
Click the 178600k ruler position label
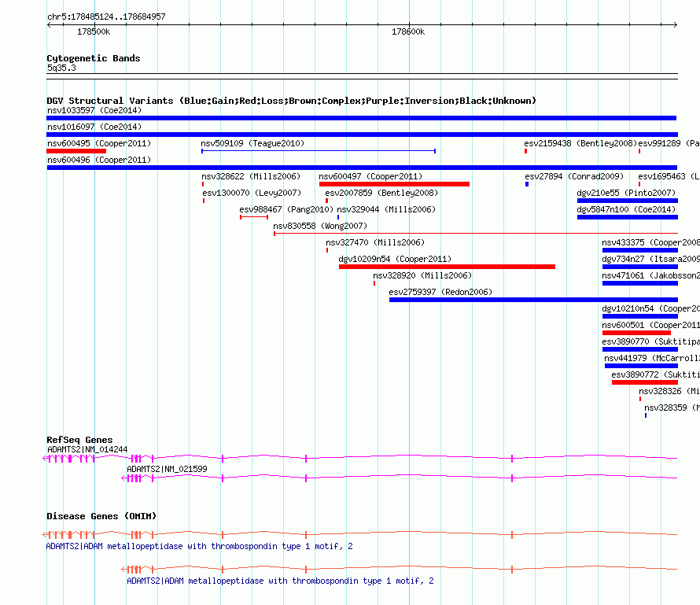click(x=408, y=31)
